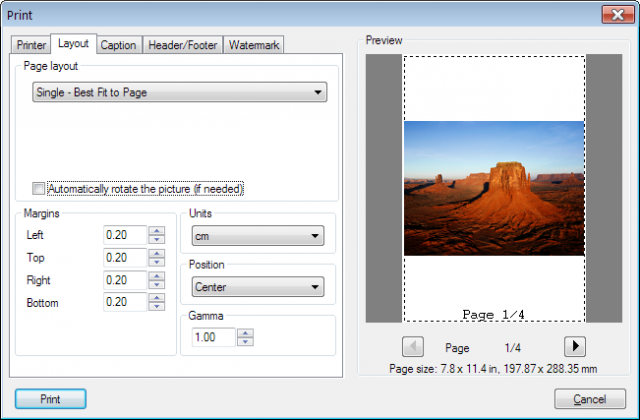640x420 pixels.
Task: Decrease Top margin with down arrow
Action: 157,262
